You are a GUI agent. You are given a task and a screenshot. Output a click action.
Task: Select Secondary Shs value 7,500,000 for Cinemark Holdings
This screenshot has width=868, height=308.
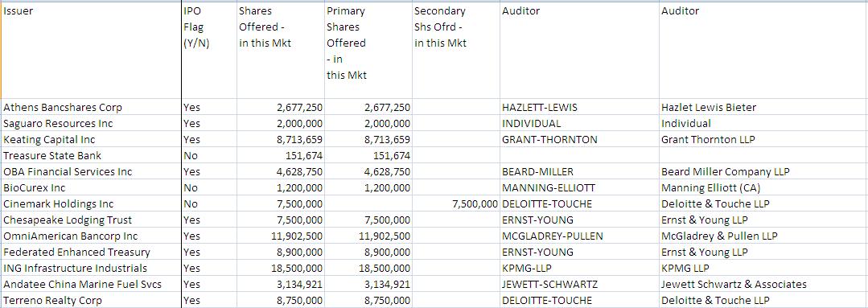[x=456, y=203]
